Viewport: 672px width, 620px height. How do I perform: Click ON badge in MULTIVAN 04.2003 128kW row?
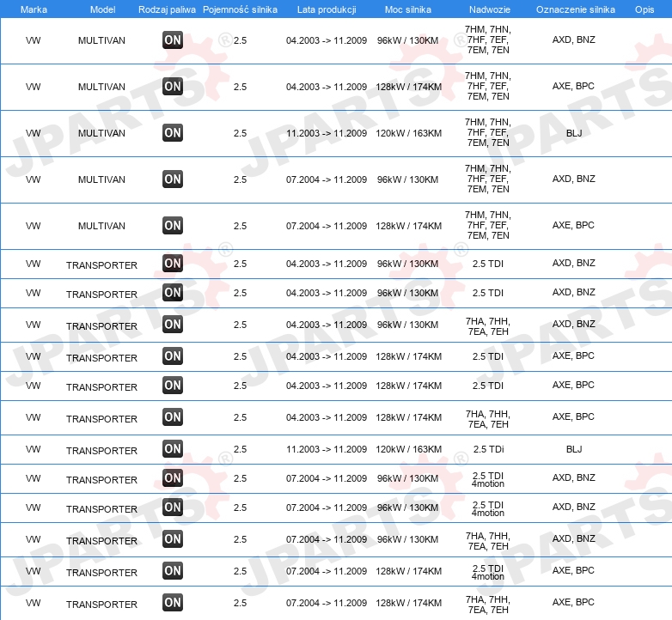173,87
